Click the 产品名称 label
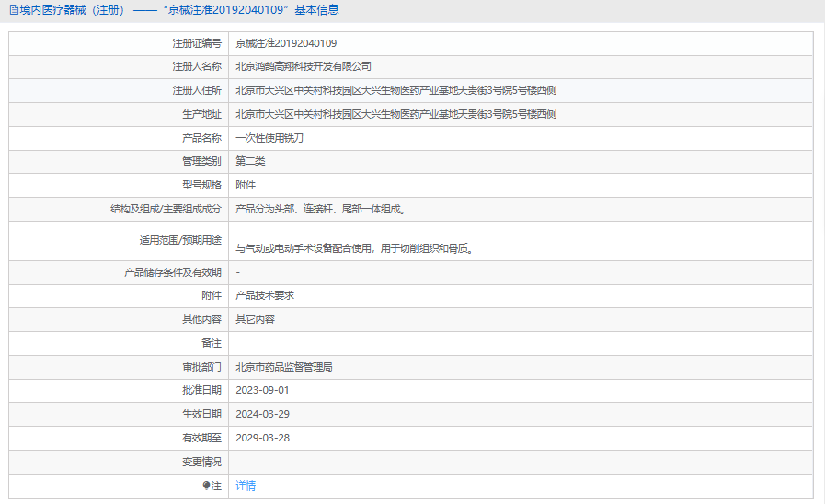 [x=202, y=138]
